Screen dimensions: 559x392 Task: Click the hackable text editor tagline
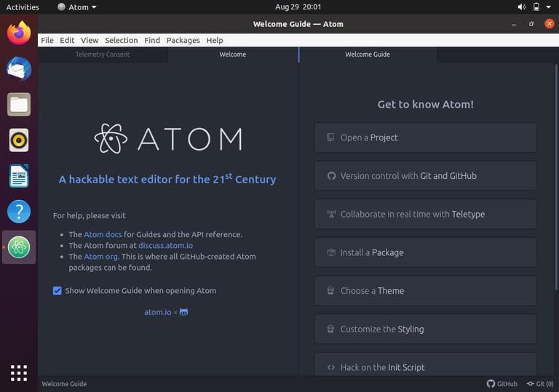(167, 178)
